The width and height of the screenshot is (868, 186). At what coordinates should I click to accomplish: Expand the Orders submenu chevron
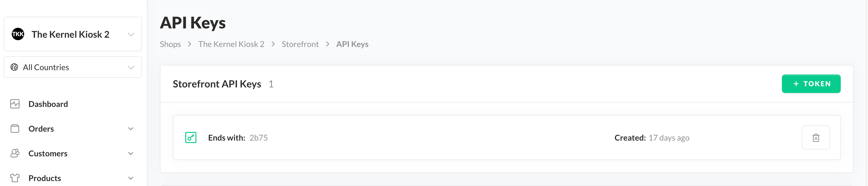[x=131, y=129]
